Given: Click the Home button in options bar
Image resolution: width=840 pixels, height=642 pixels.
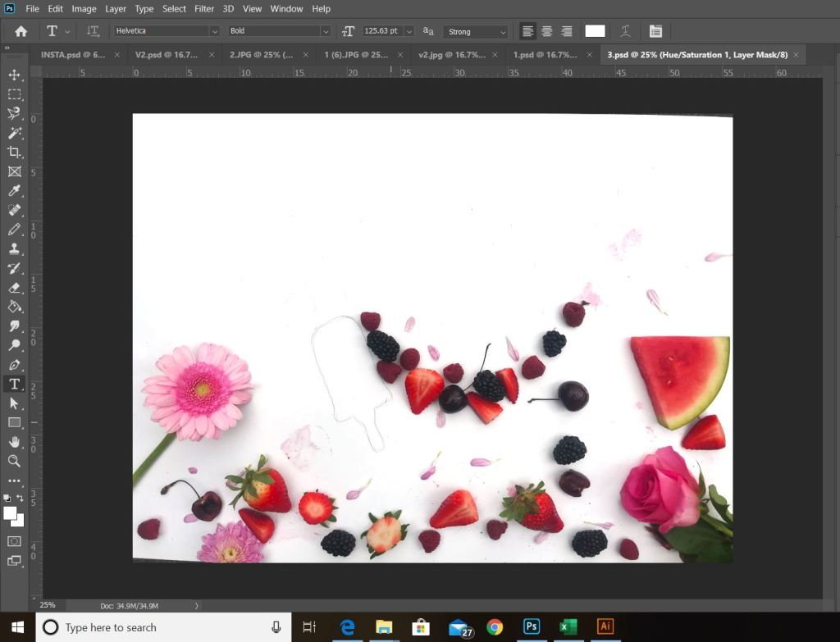Looking at the screenshot, I should 21,31.
